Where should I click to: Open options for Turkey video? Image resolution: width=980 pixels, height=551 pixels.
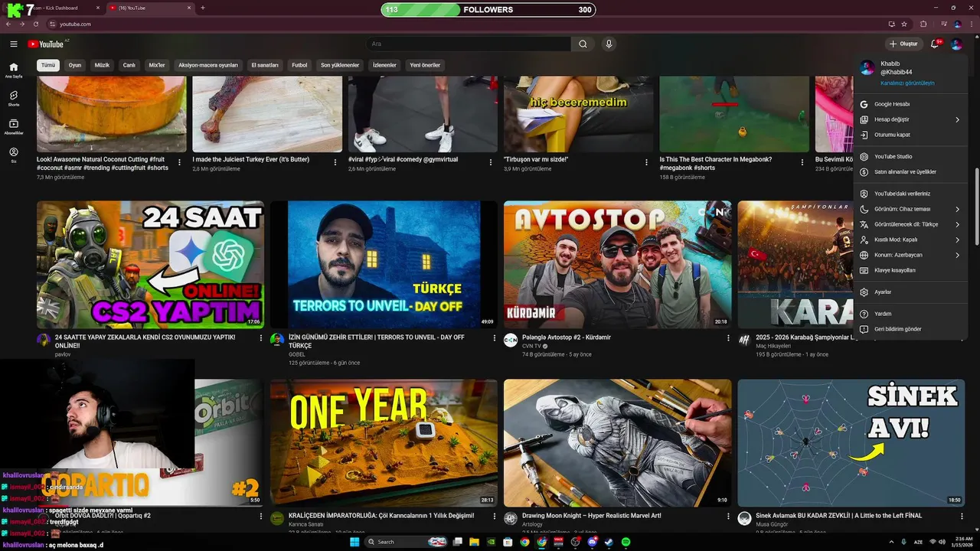[335, 162]
